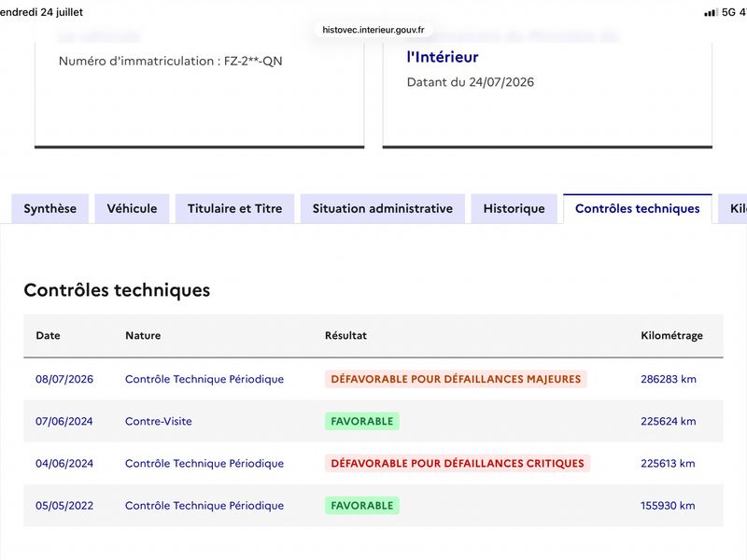This screenshot has width=747, height=560.
Task: Click Contrôle Technique Périodique for 05/05/2022
Action: click(x=204, y=505)
